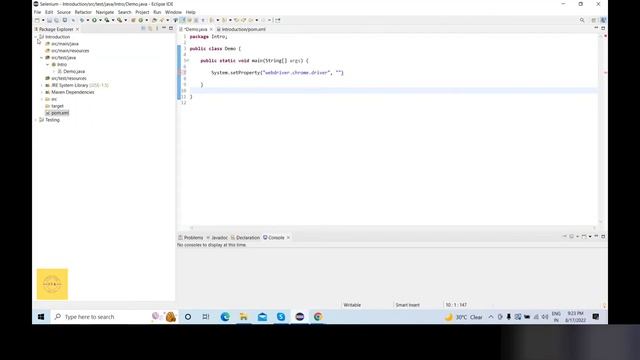Click the Save toolbar icon
The image size is (640, 360).
click(49, 20)
